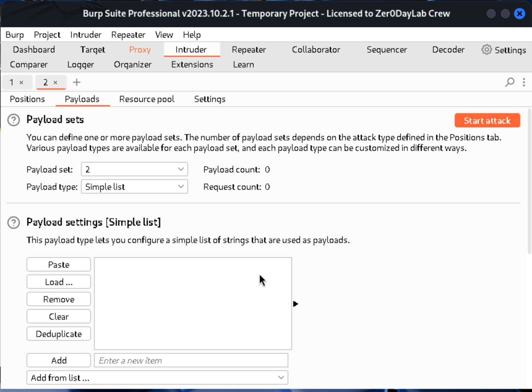Screen dimensions: 532x392
Task: Open the Learn tab
Action: click(x=243, y=64)
